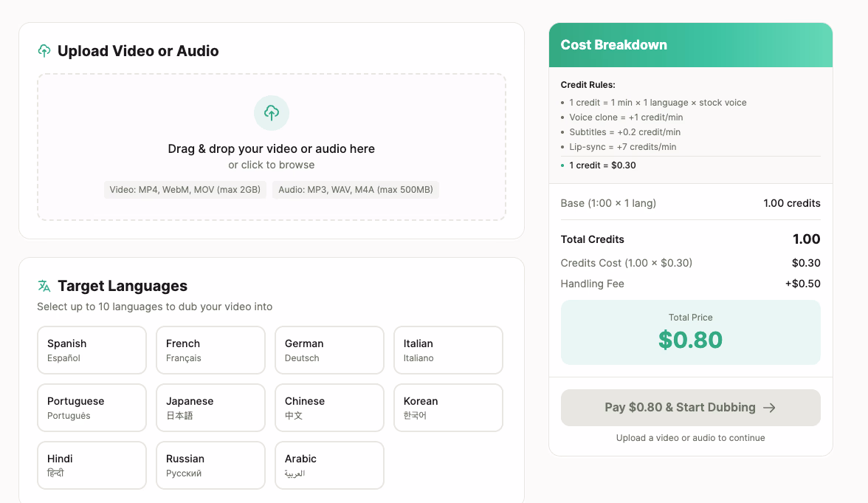The image size is (868, 503).
Task: Select Spanish as a target language
Action: [92, 350]
